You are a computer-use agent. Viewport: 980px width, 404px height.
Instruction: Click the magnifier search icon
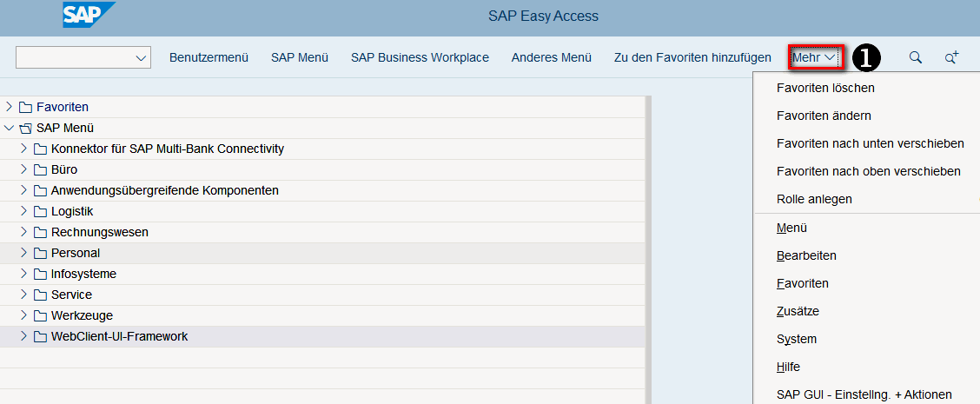(915, 57)
